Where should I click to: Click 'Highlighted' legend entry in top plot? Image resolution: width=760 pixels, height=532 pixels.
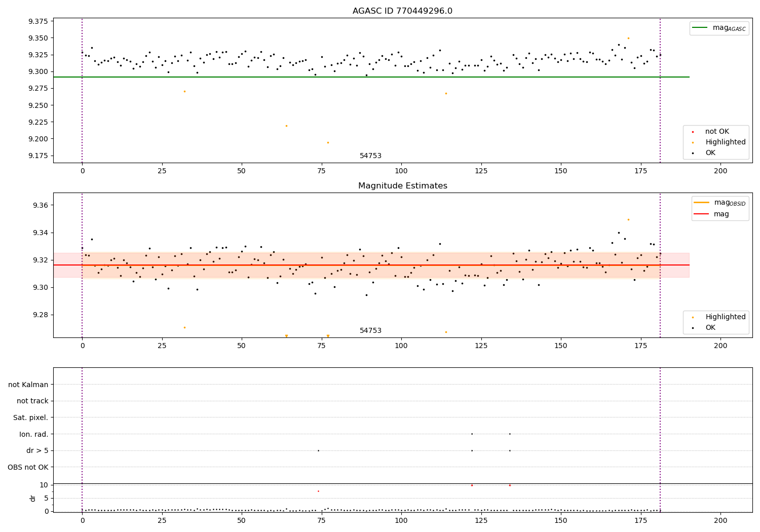[717, 142]
